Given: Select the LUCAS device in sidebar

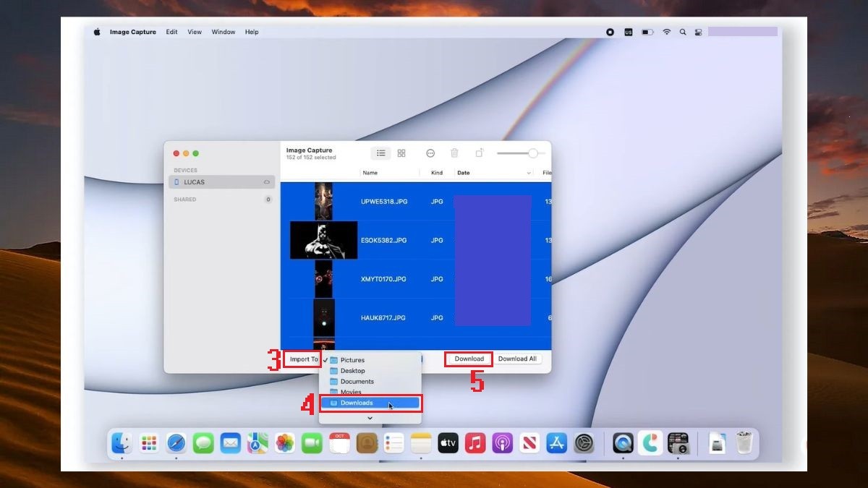Looking at the screenshot, I should (x=221, y=182).
